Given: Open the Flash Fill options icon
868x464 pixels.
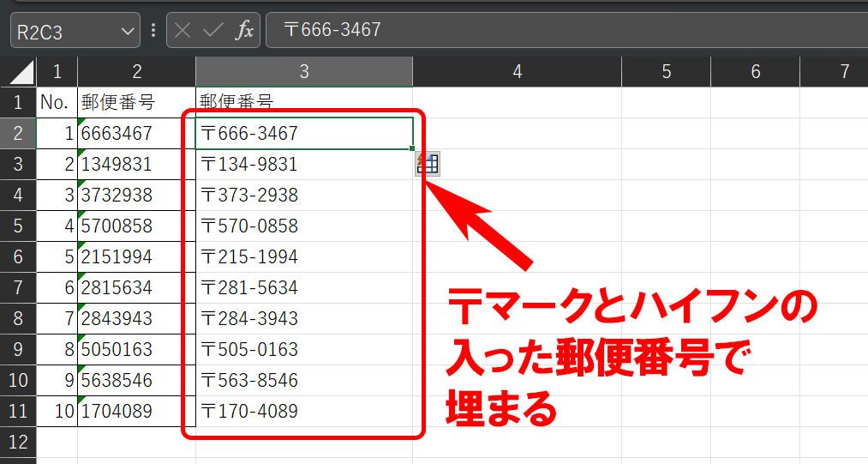Looking at the screenshot, I should [x=428, y=164].
